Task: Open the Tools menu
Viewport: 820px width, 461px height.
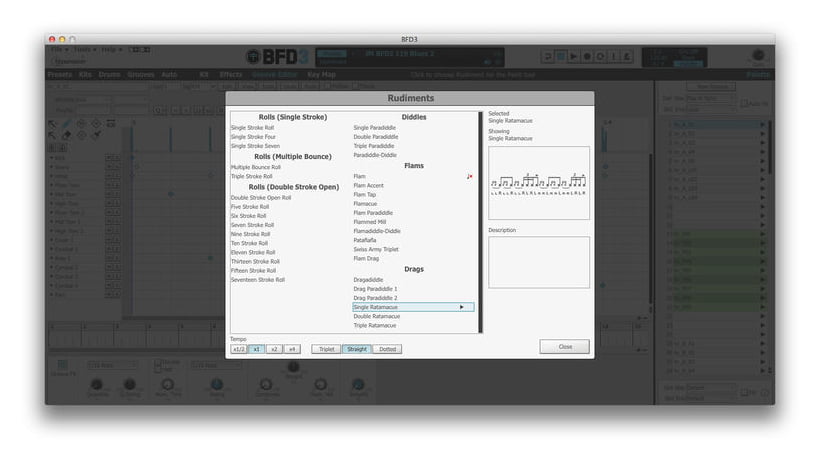Action: pos(84,50)
